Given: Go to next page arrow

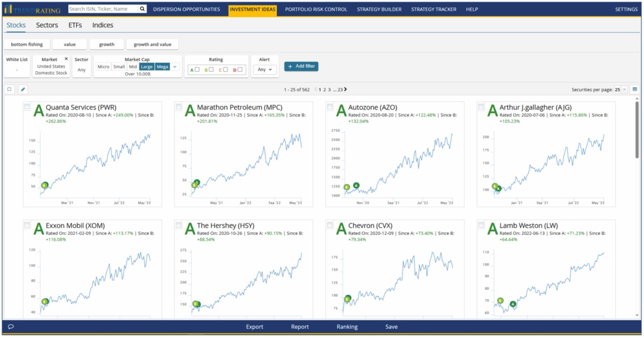Looking at the screenshot, I should click(345, 89).
